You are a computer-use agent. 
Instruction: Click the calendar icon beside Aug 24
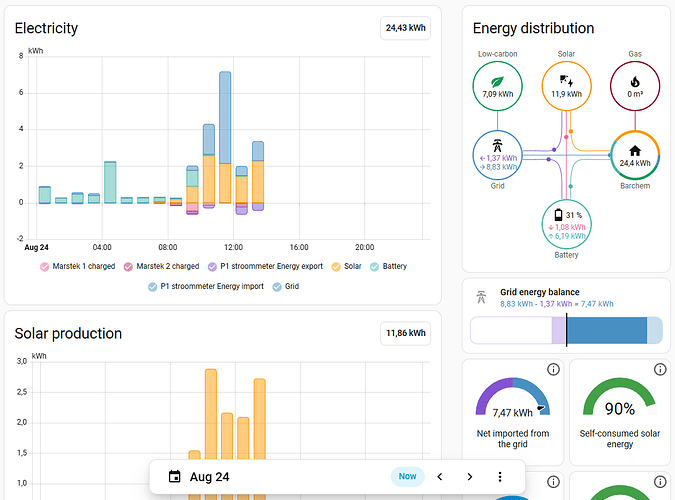174,477
